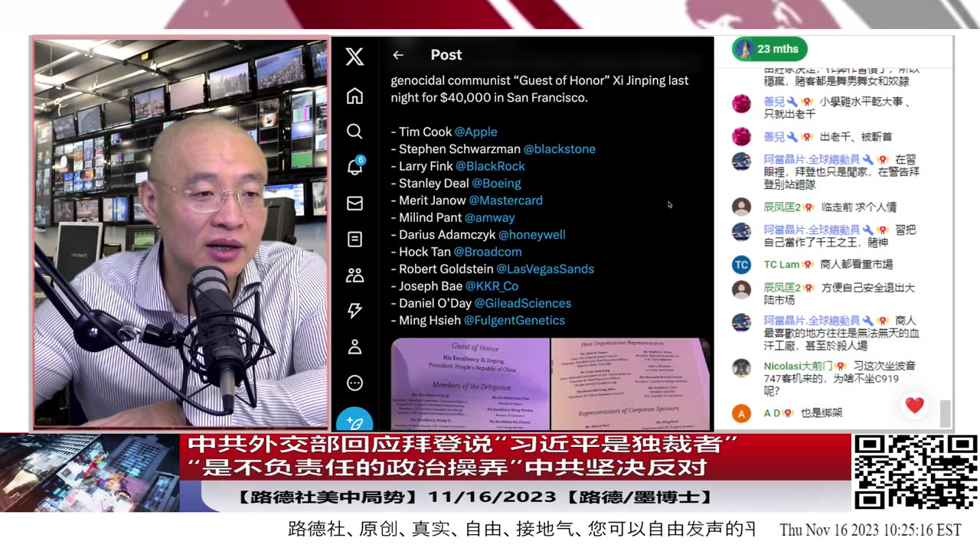
Task: Open Notifications bell with 6 badge
Action: pos(355,167)
